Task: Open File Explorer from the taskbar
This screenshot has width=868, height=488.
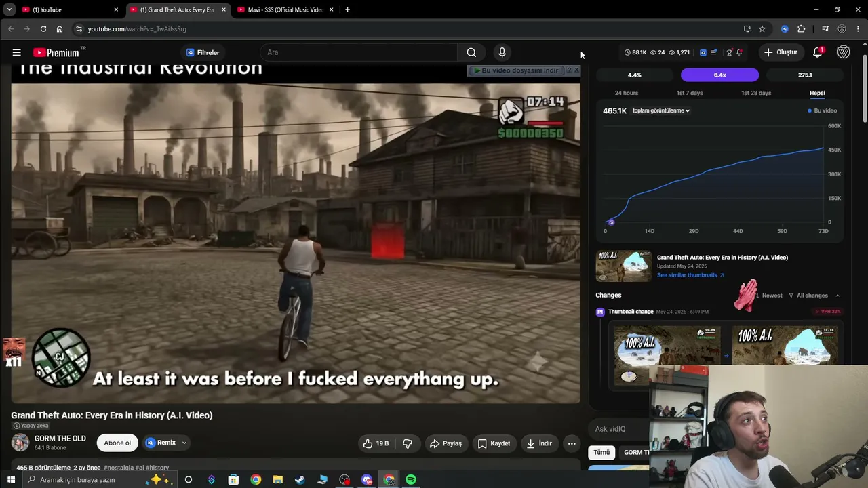Action: click(277, 480)
